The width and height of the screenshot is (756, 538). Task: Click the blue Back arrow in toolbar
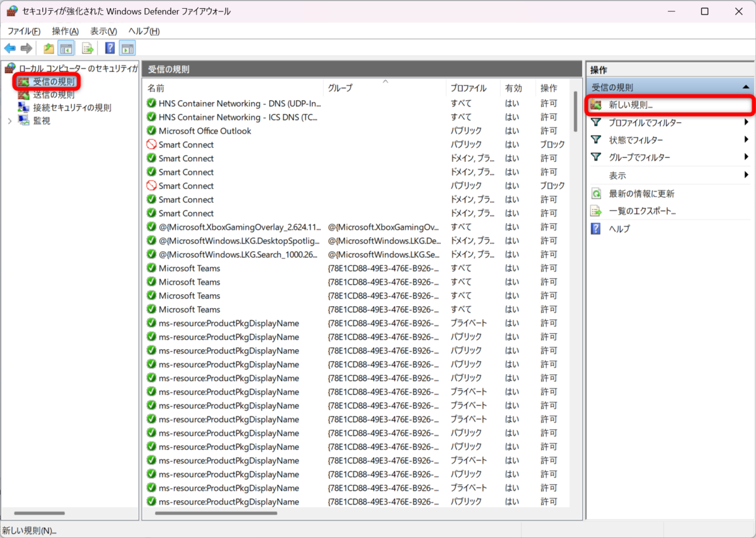(x=10, y=48)
